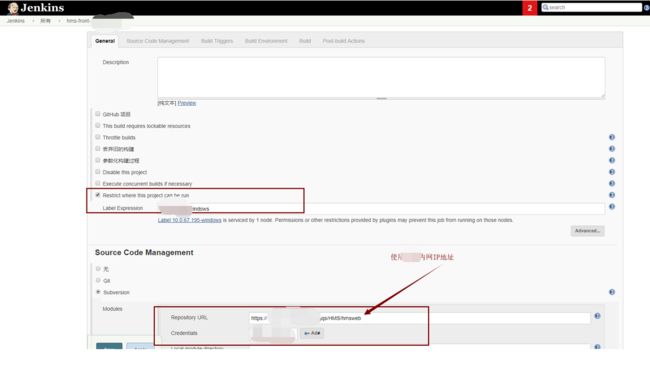This screenshot has height=375, width=650.
Task: Tick the Disable this project checkbox
Action: coord(98,172)
